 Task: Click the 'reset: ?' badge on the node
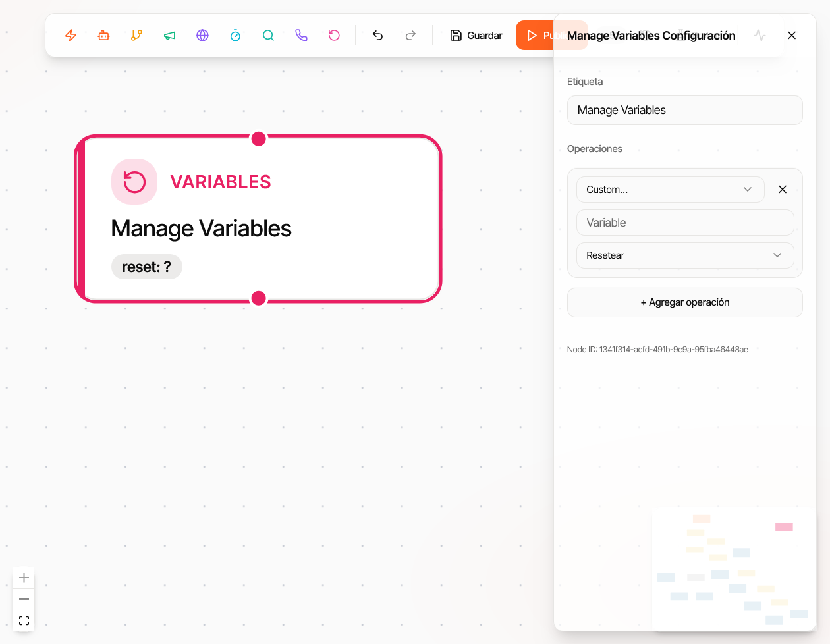pos(147,267)
